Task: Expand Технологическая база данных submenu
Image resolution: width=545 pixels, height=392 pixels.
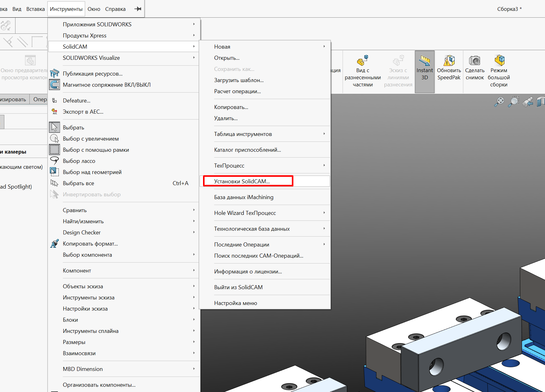Action: pos(265,229)
